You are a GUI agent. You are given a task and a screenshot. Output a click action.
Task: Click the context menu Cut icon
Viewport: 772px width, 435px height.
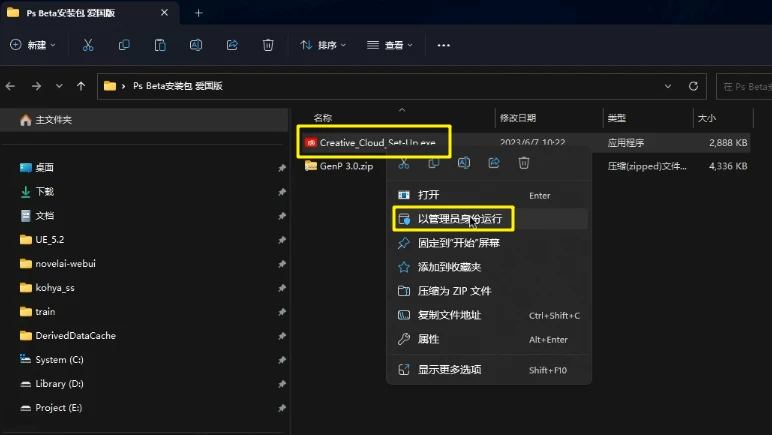(404, 163)
